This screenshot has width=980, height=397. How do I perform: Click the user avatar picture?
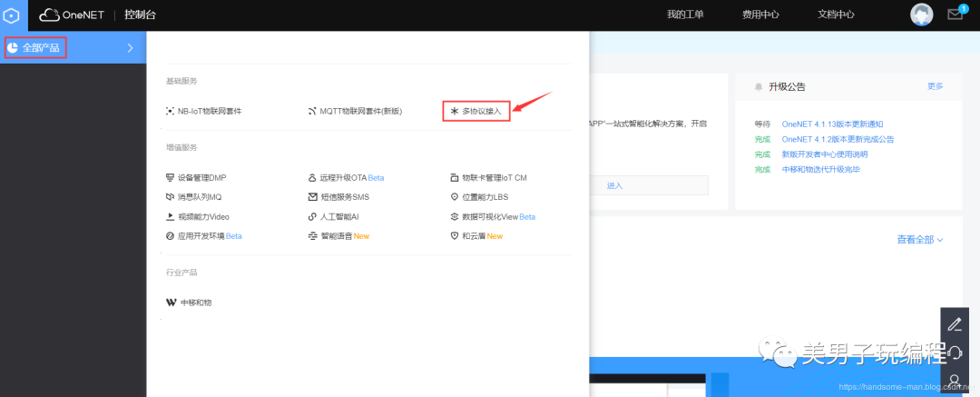coord(921,15)
